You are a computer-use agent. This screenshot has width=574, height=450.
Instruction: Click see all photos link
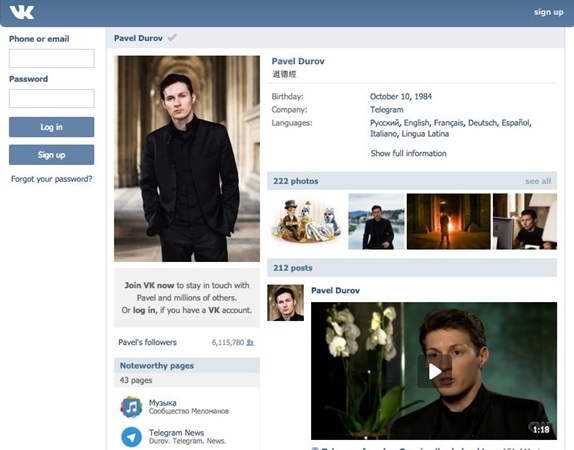(538, 181)
